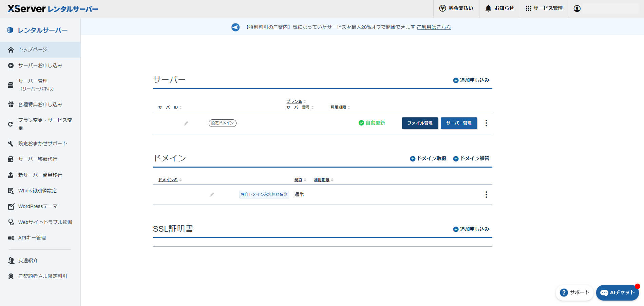The height and width of the screenshot is (306, 644).
Task: Open APIキー管理 sidebar item
Action: click(x=40, y=238)
